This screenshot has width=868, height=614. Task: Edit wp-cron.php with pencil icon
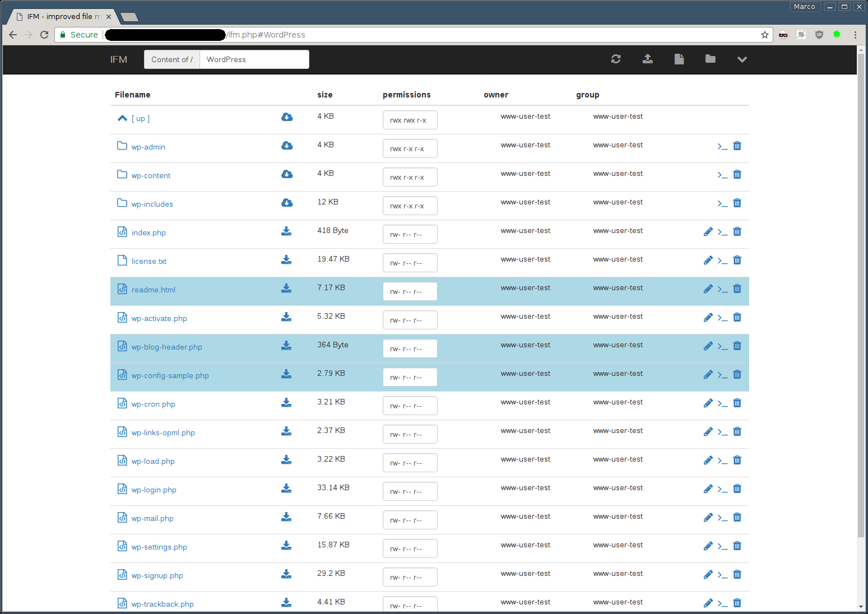pyautogui.click(x=708, y=403)
